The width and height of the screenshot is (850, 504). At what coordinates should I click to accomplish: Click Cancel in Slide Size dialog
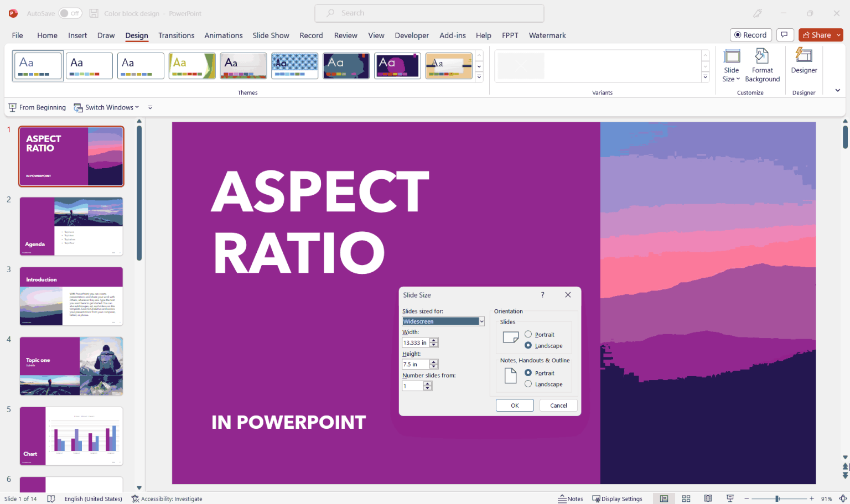pos(558,406)
